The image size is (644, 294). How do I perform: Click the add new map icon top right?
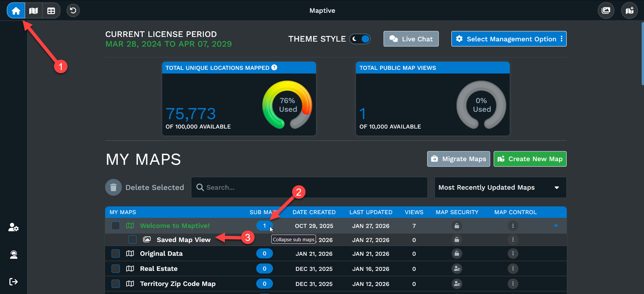(x=630, y=10)
